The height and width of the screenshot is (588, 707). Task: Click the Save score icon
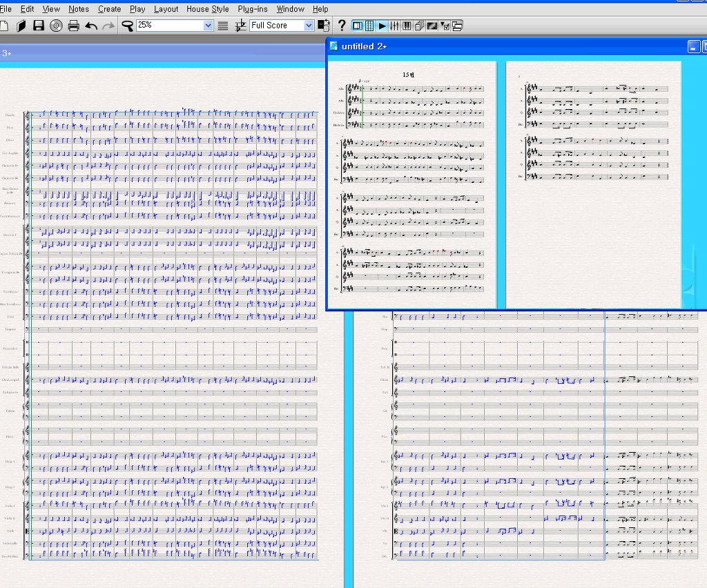[39, 26]
